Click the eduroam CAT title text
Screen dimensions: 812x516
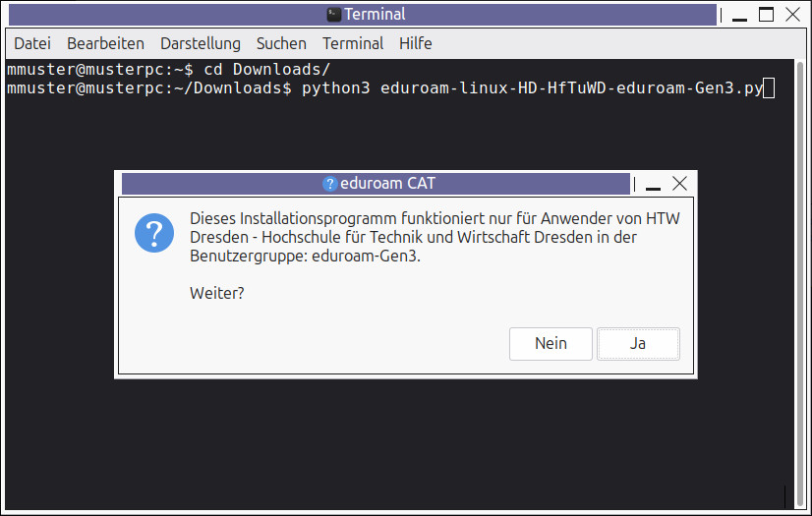387,183
